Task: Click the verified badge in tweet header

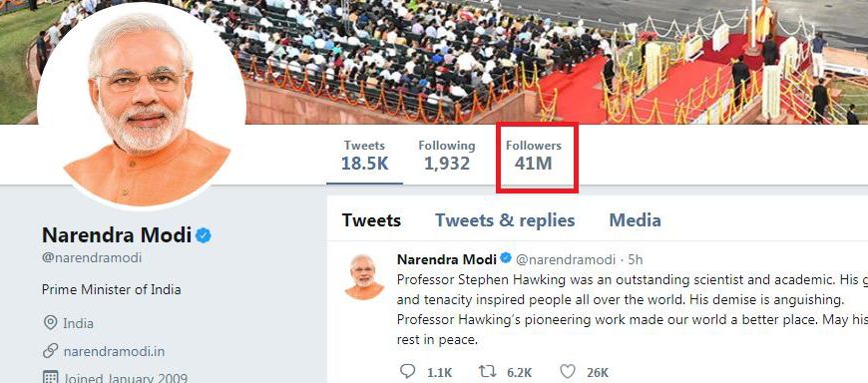Action: 506,258
